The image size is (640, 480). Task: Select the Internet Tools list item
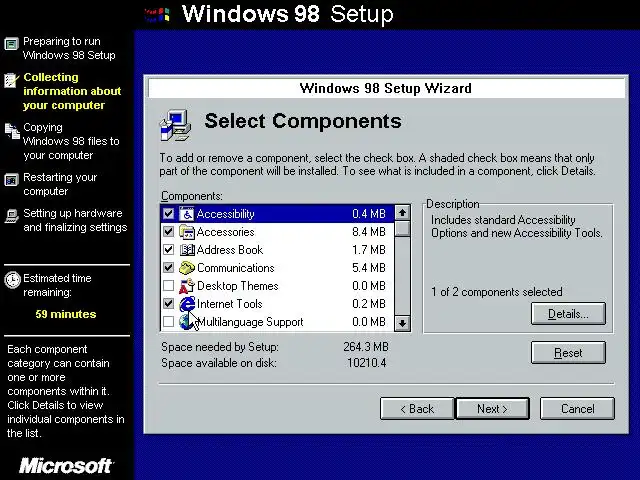[278, 304]
